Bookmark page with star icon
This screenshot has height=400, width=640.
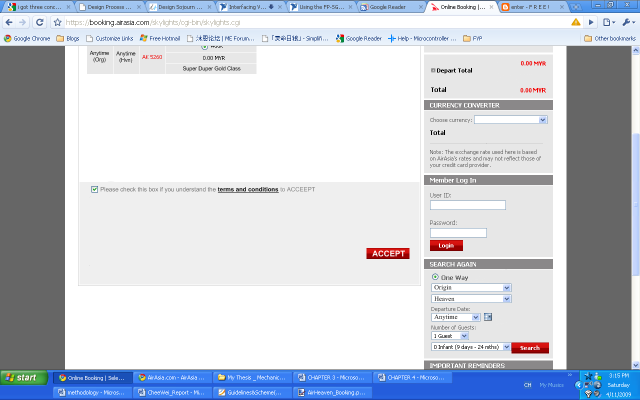coord(58,22)
